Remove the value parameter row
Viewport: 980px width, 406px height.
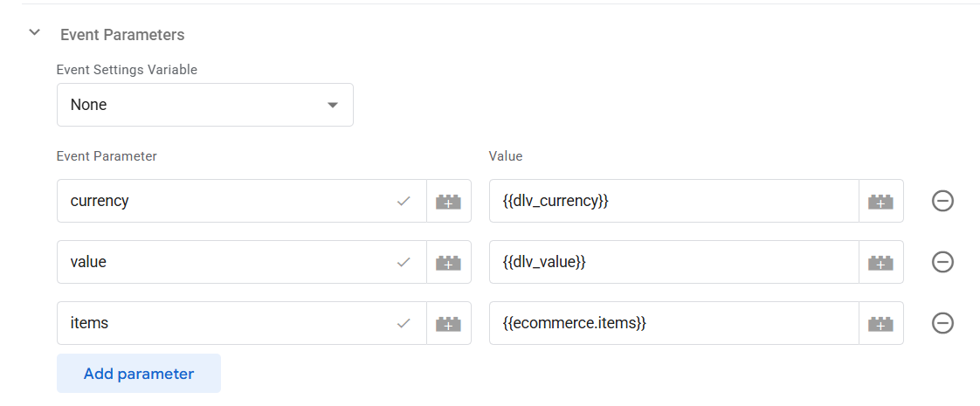pos(942,263)
